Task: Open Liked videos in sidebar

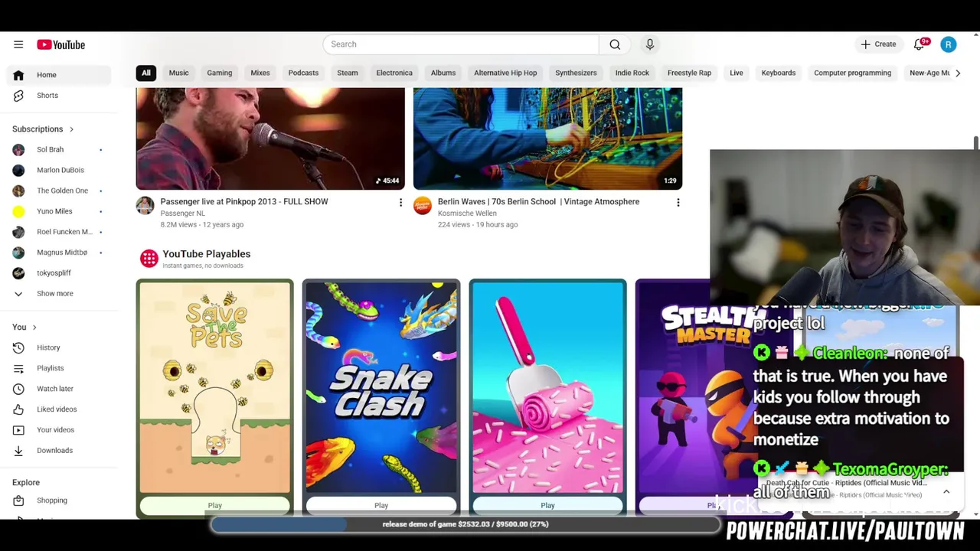Action: (x=60, y=409)
